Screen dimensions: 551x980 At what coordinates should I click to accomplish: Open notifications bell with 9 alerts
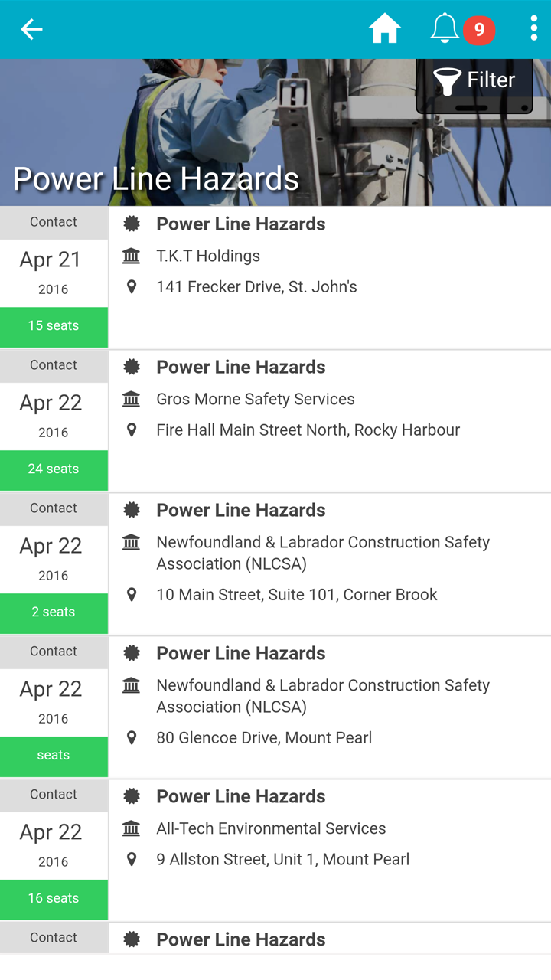(445, 29)
